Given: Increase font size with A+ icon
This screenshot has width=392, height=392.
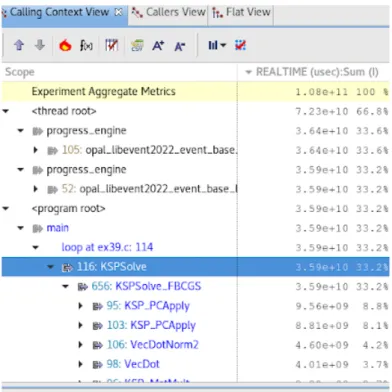Looking at the screenshot, I should click(x=158, y=45).
